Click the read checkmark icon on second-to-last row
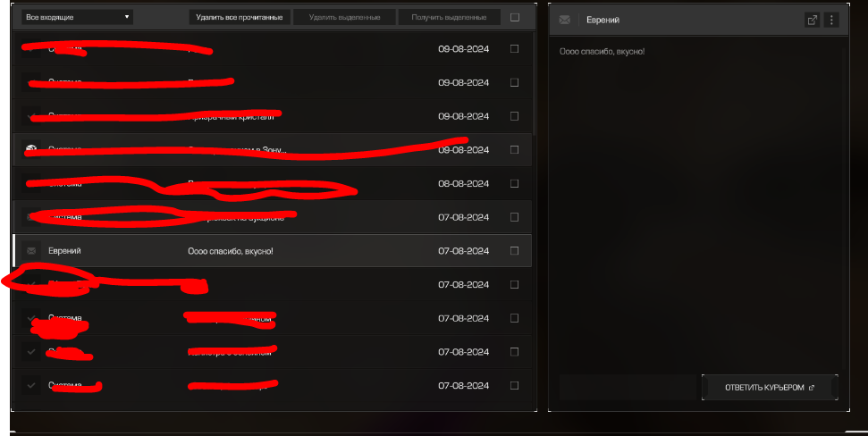 coord(31,352)
